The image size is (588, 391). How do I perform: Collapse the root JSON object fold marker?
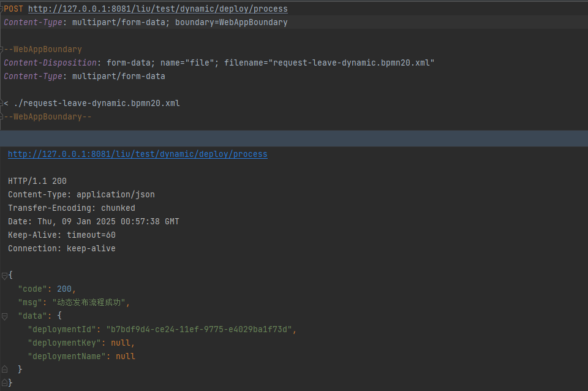pyautogui.click(x=4, y=276)
